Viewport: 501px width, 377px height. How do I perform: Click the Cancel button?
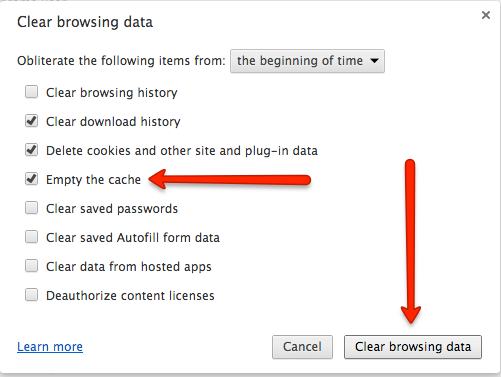(x=302, y=347)
